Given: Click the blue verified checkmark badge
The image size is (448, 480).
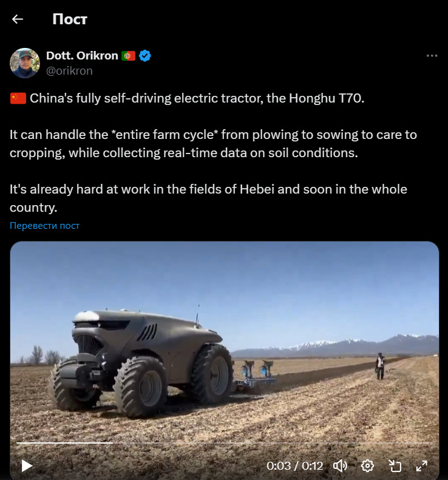Looking at the screenshot, I should pos(145,56).
